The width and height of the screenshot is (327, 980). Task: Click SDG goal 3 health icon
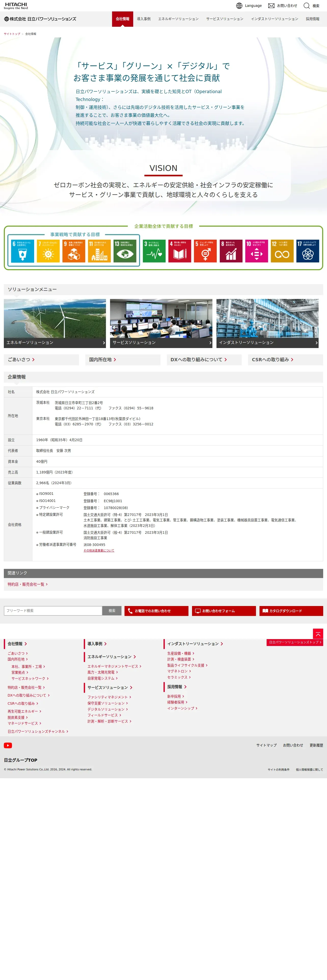[x=154, y=251]
